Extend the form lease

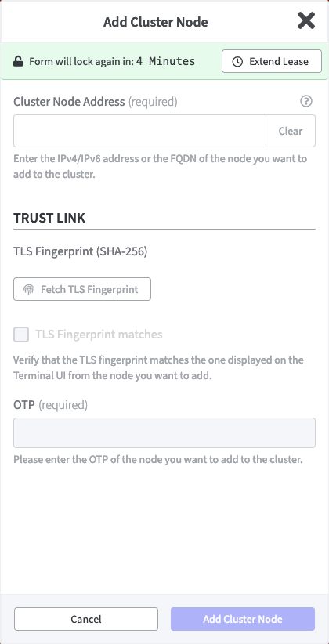272,61
